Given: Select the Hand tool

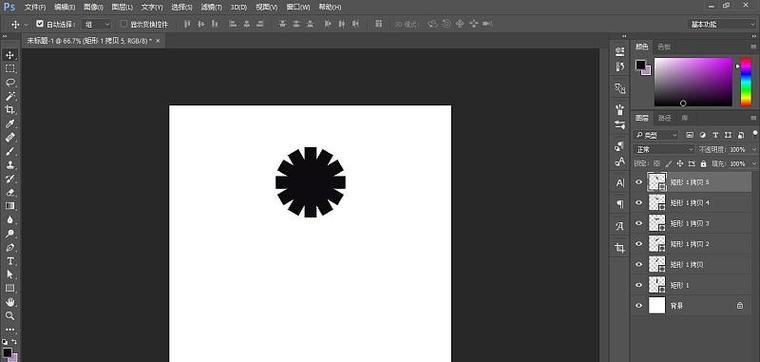Looking at the screenshot, I should [x=10, y=302].
